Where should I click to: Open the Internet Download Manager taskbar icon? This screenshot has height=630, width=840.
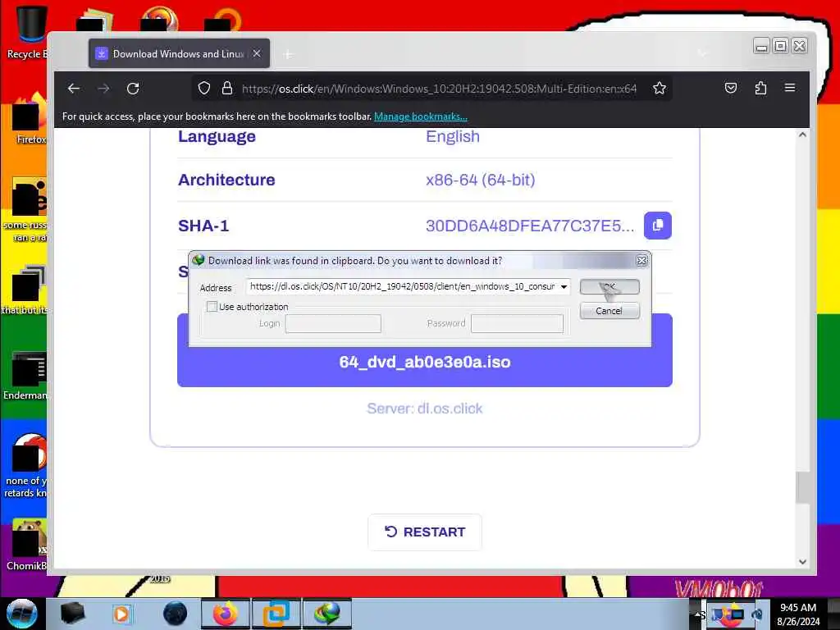pyautogui.click(x=326, y=614)
